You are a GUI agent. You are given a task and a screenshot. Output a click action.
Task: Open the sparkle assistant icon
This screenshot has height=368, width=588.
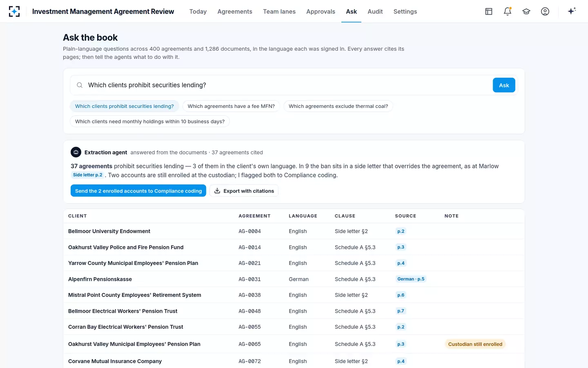click(572, 11)
